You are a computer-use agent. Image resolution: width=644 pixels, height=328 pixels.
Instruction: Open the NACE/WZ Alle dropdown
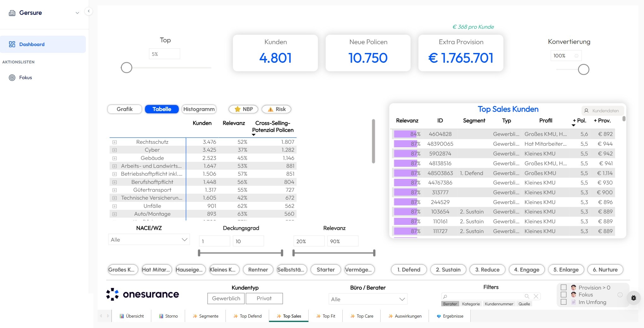148,240
